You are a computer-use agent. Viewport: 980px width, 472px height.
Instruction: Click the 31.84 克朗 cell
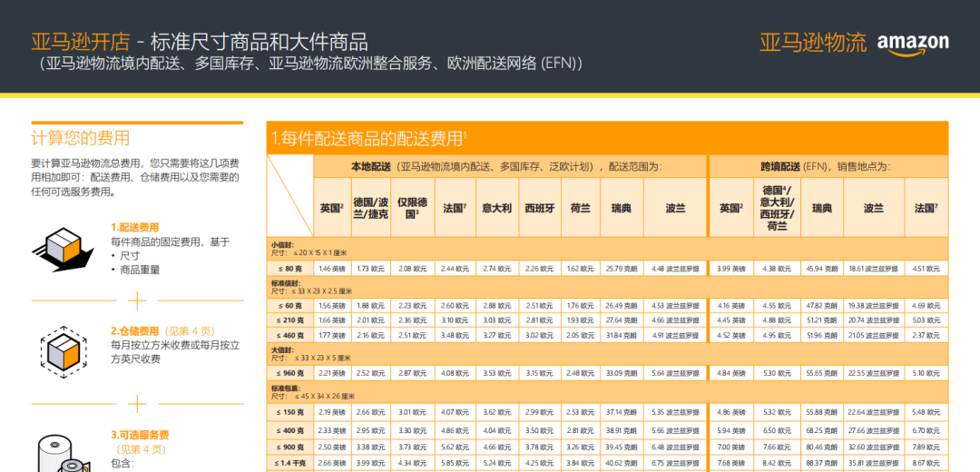622,335
